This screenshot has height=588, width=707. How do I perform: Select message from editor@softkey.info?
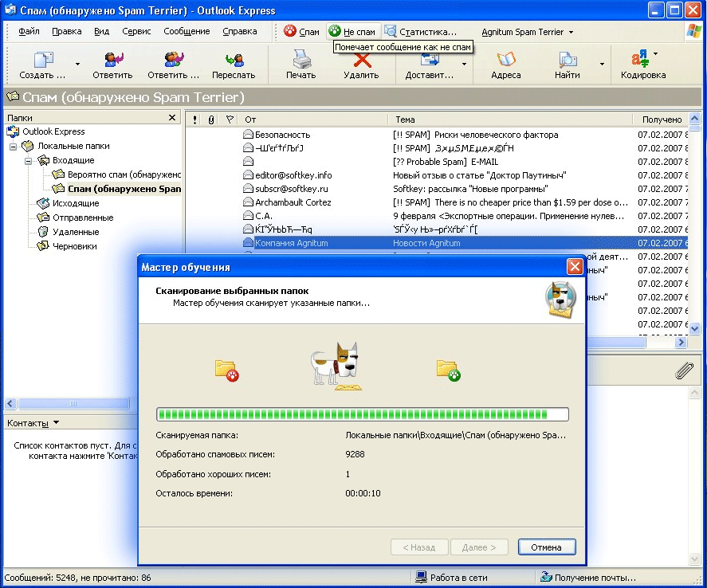click(x=435, y=175)
